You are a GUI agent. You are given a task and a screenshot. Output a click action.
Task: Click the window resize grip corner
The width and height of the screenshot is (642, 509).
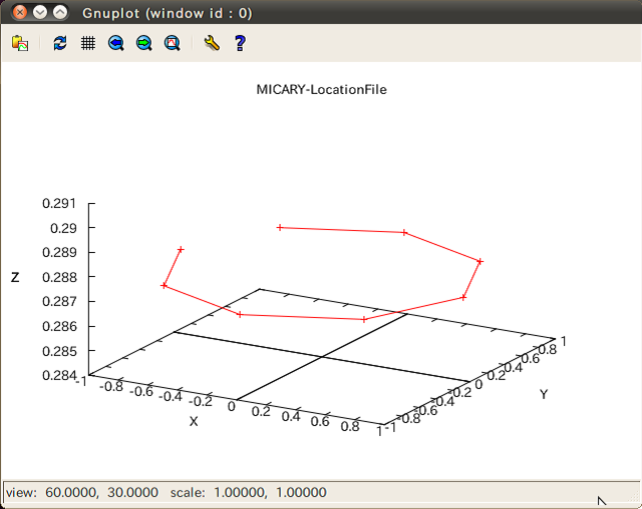coord(633,495)
